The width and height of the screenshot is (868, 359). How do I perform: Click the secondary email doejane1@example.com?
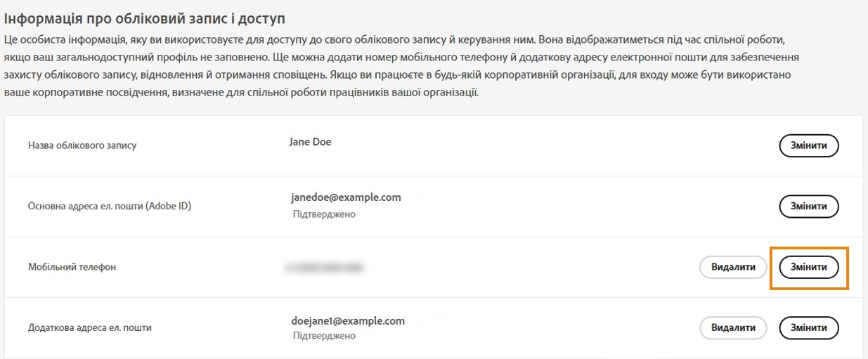coord(348,321)
